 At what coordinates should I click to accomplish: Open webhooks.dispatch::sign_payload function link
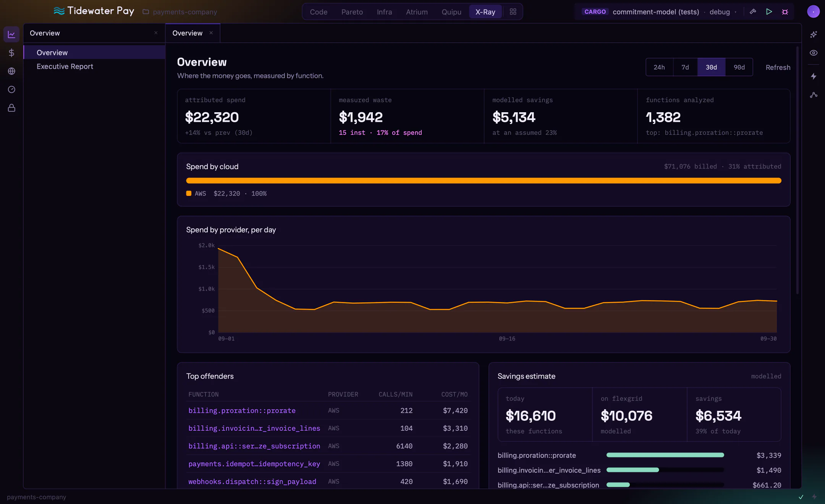252,481
